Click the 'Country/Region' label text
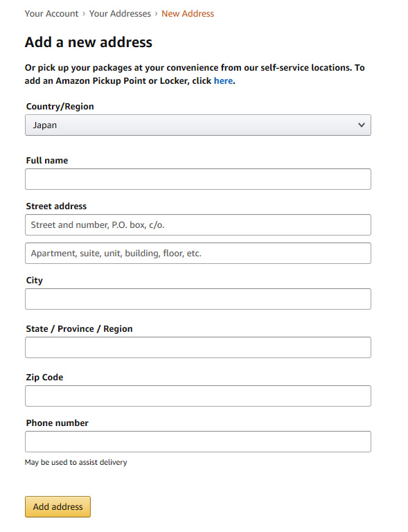The height and width of the screenshot is (532, 408). [60, 107]
